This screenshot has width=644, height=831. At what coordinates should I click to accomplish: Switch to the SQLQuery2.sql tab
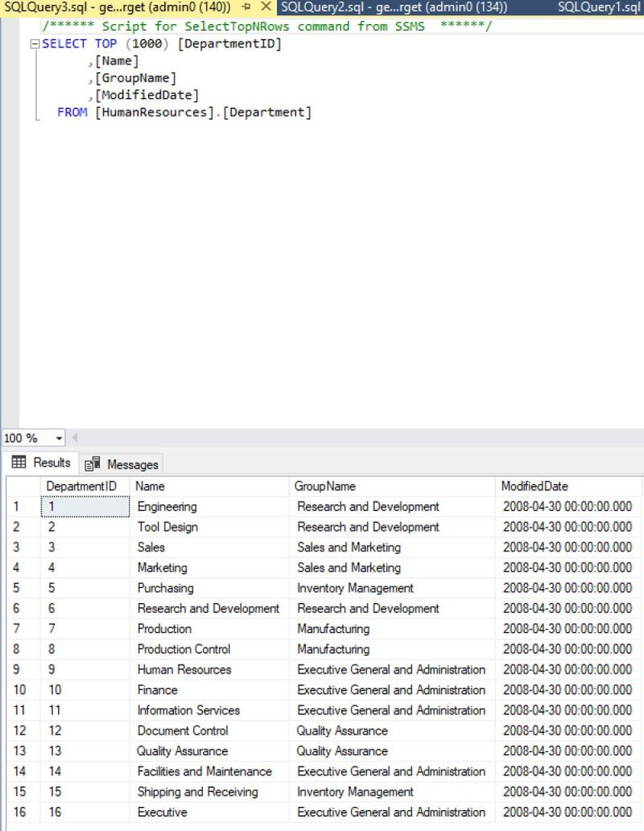pyautogui.click(x=394, y=7)
